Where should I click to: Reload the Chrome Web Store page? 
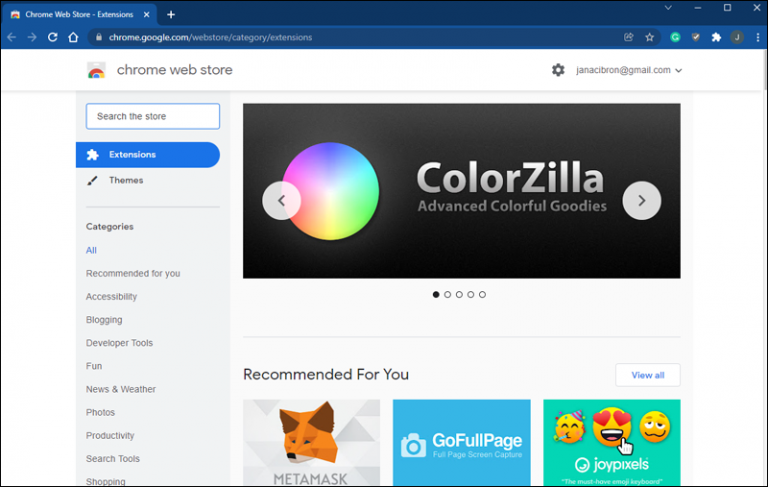coord(52,37)
